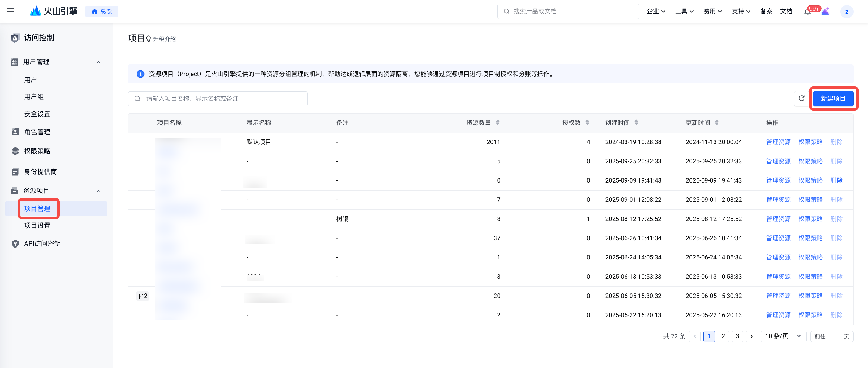Open the 企业 header dropdown menu
Image resolution: width=868 pixels, height=368 pixels.
coord(656,12)
